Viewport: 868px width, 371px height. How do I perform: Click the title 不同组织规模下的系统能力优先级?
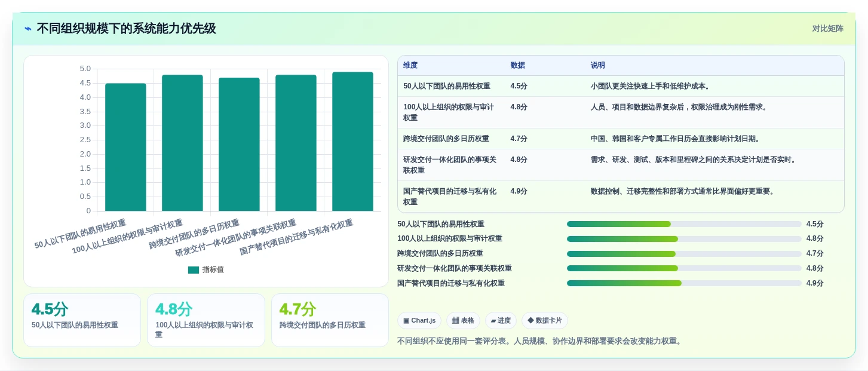(126, 29)
